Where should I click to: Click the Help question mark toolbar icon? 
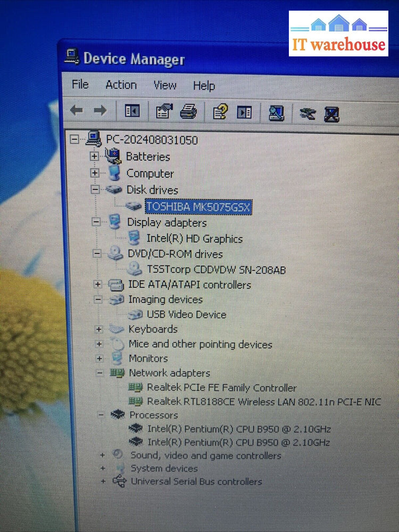tap(220, 112)
